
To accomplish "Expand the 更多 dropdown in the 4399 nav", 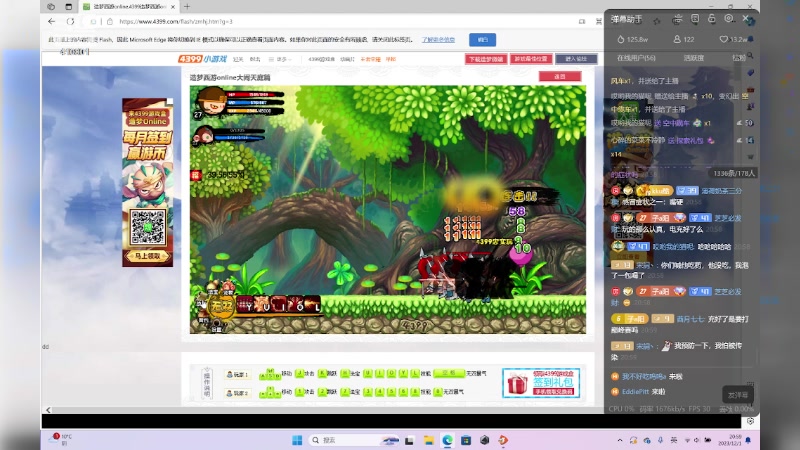I will [x=281, y=59].
